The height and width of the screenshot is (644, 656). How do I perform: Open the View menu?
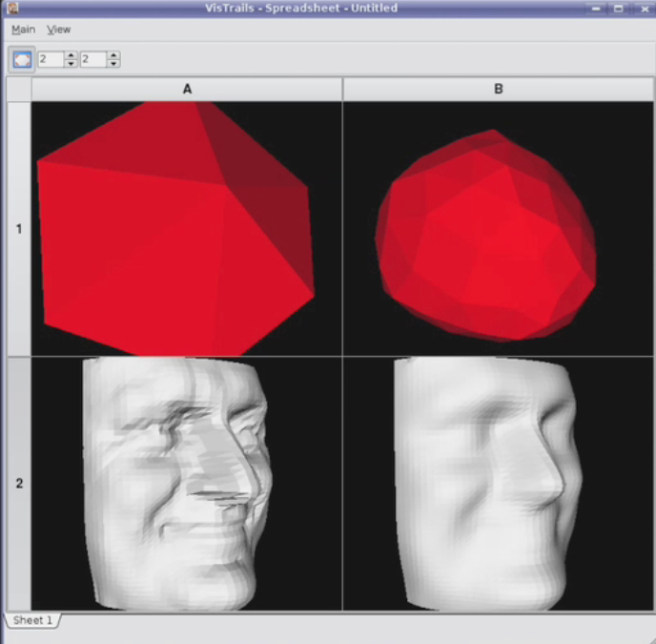59,30
